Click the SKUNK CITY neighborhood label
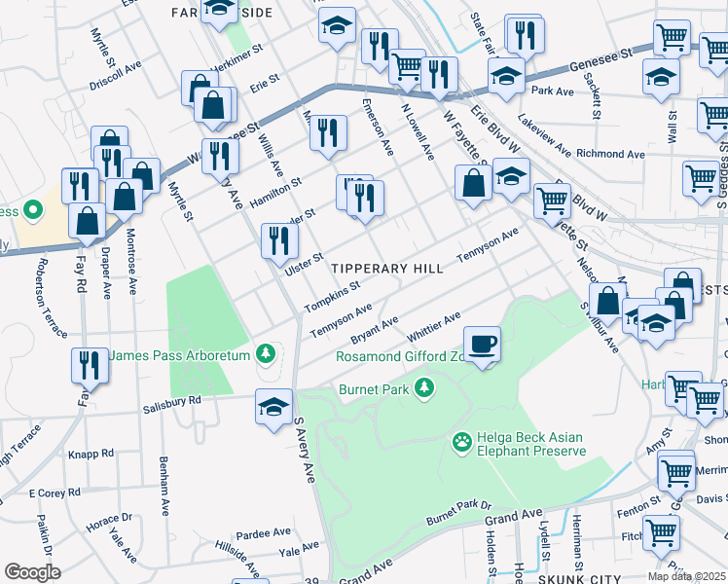Image resolution: width=728 pixels, height=584 pixels. click(x=579, y=579)
